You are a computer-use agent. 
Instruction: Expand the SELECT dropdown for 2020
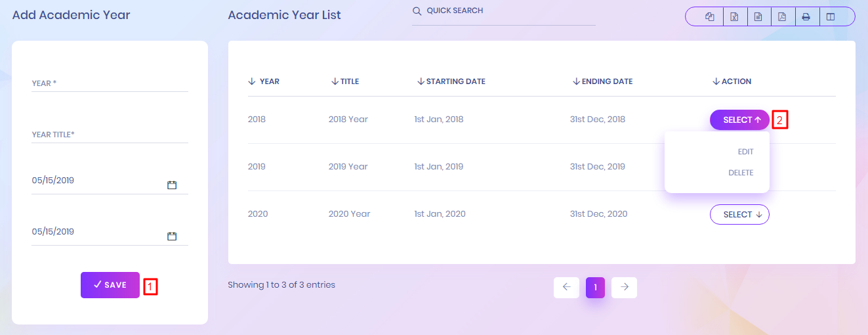[739, 215]
